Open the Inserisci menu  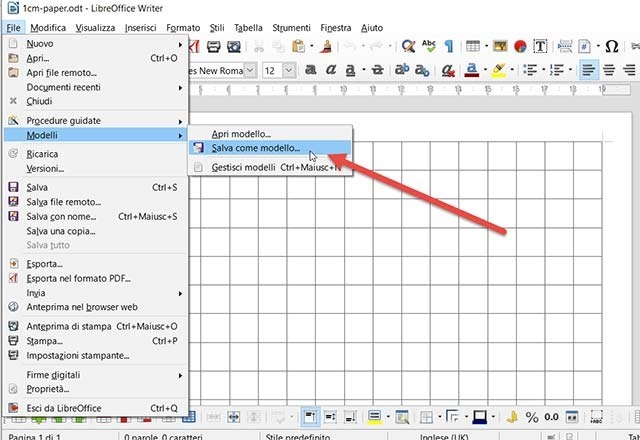(x=140, y=28)
